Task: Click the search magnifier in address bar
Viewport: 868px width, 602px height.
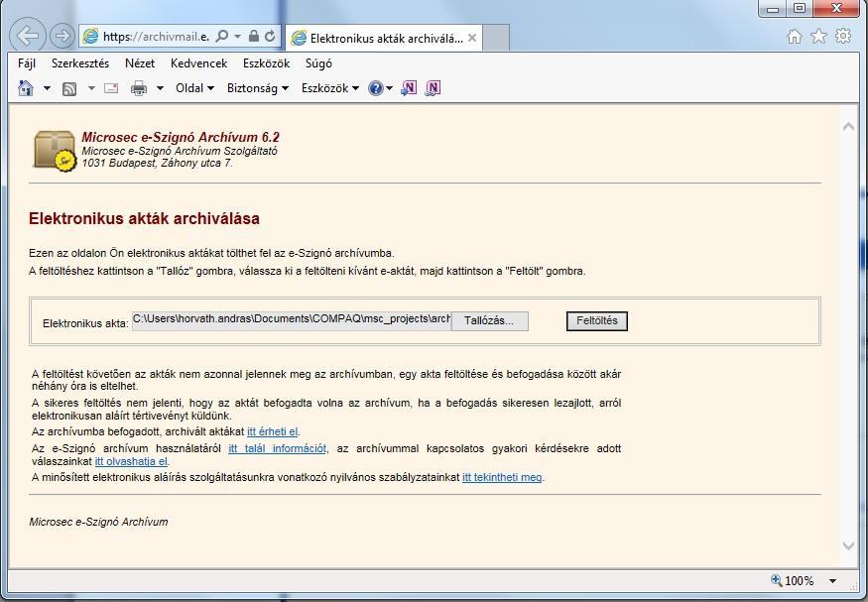Action: point(221,37)
